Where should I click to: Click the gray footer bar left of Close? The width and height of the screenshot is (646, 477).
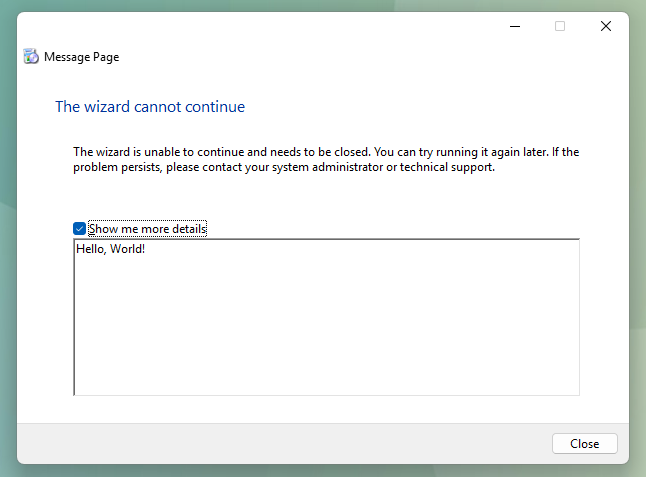pos(280,443)
